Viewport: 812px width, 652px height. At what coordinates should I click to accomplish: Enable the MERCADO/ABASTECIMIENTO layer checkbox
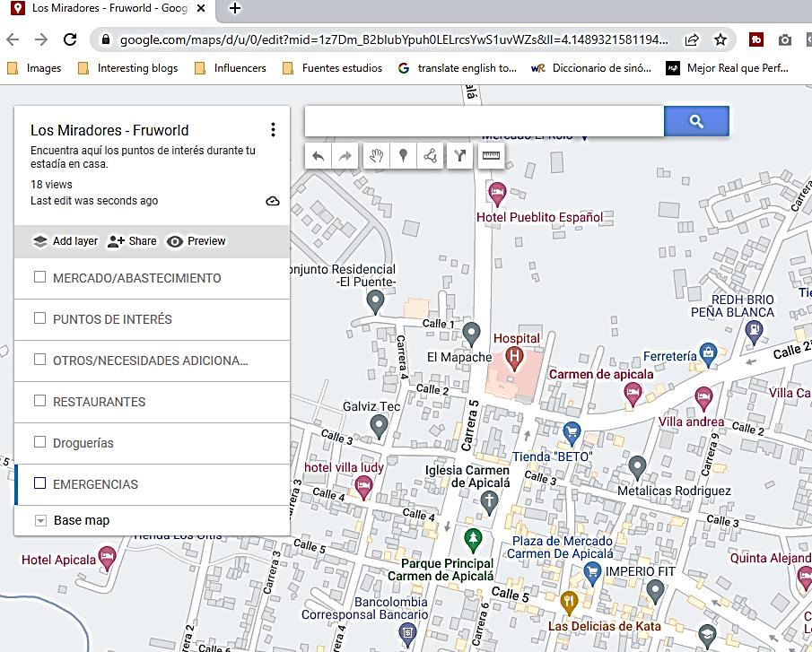pos(39,277)
